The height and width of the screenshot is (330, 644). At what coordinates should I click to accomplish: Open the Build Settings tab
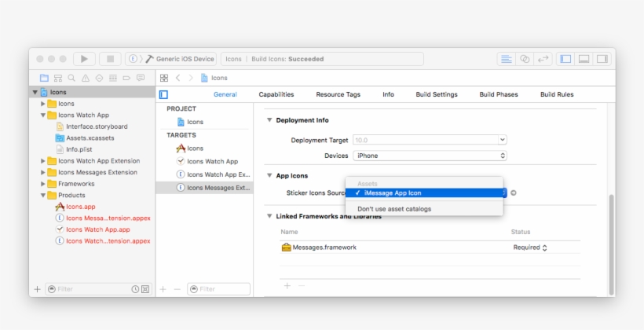(437, 94)
